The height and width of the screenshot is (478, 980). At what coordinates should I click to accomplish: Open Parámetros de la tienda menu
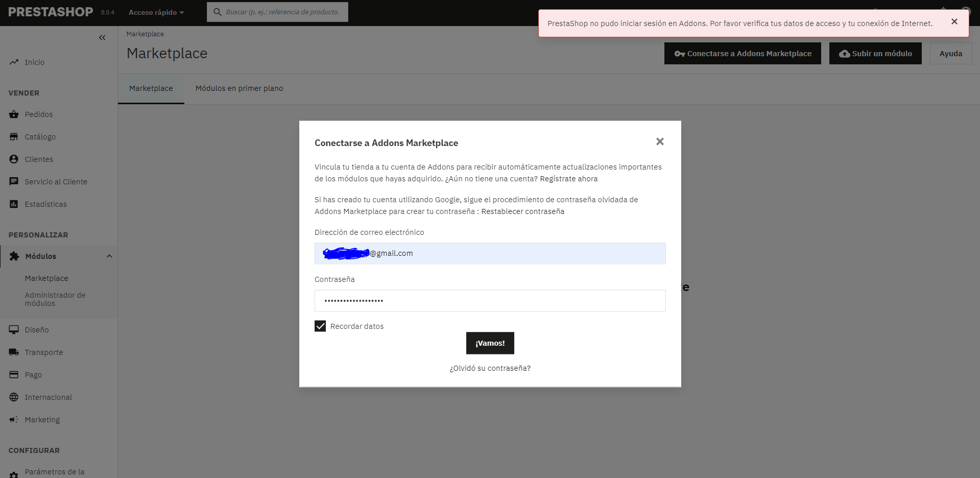point(55,472)
